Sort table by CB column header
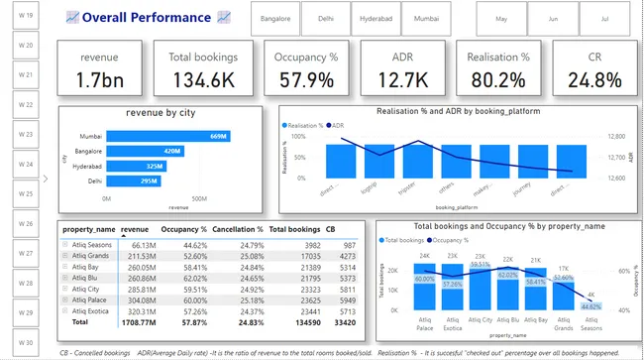The width and height of the screenshot is (644, 360). click(x=330, y=230)
